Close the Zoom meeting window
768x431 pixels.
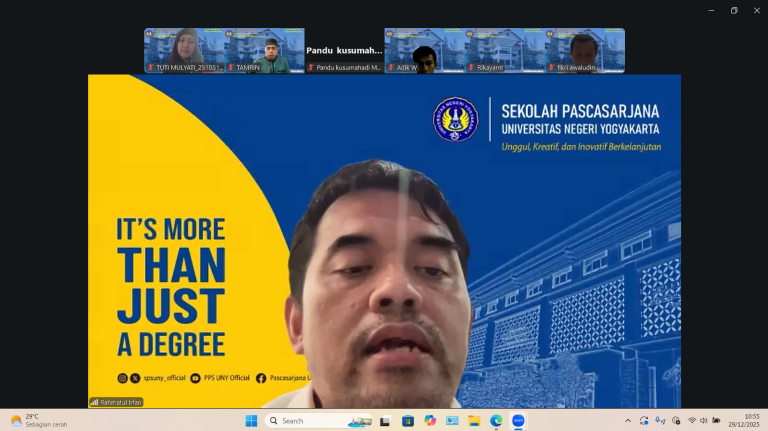757,10
